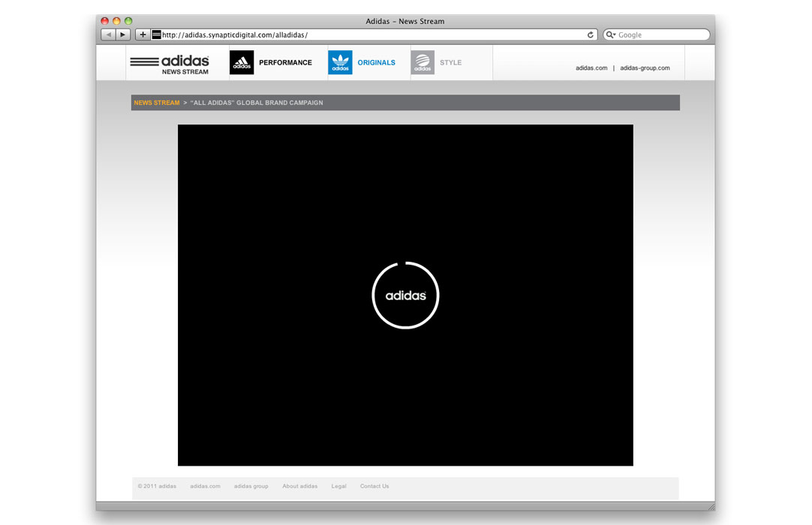Focus the Google search field
The height and width of the screenshot is (525, 812).
(x=657, y=34)
